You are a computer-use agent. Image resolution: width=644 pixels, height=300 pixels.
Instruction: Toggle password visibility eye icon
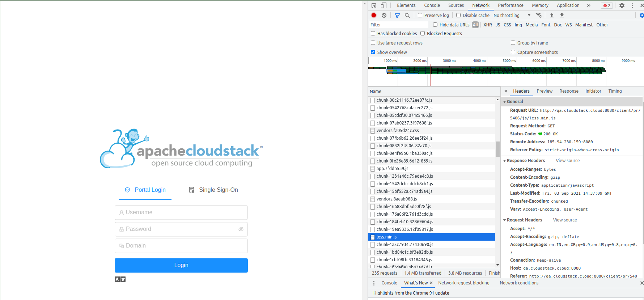pyautogui.click(x=241, y=229)
